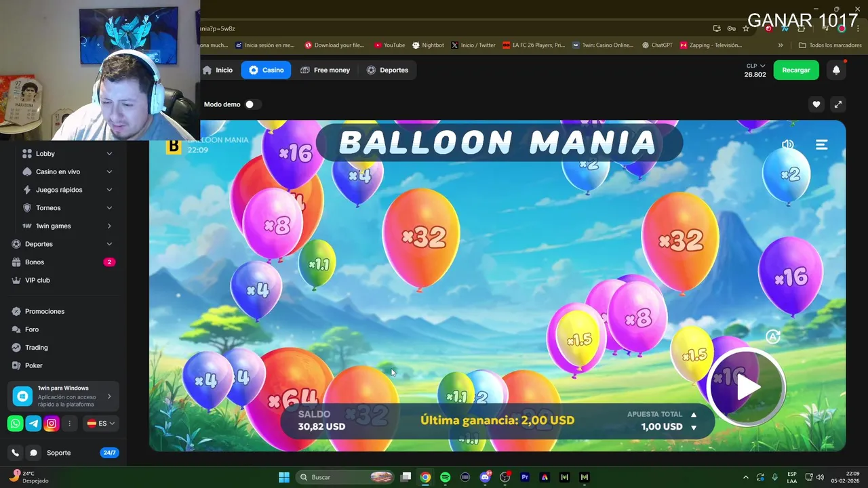The width and height of the screenshot is (868, 488).
Task: Open password key icon in address bar
Action: coord(731,28)
